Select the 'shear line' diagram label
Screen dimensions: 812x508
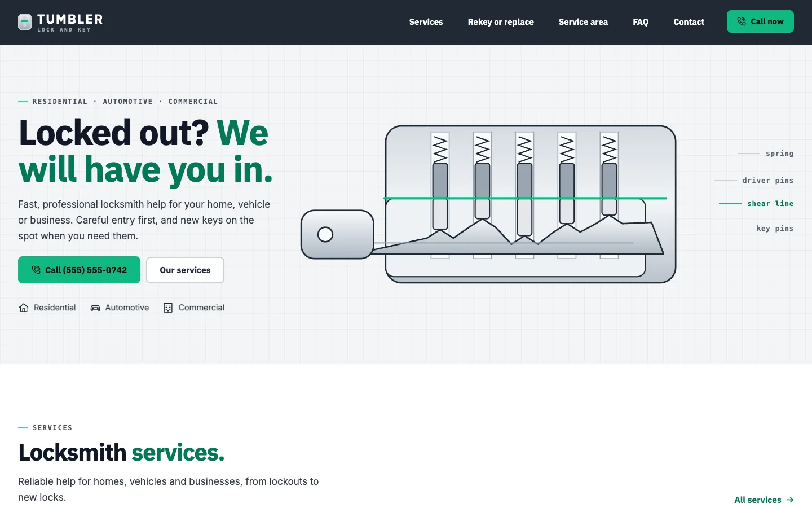coord(770,203)
